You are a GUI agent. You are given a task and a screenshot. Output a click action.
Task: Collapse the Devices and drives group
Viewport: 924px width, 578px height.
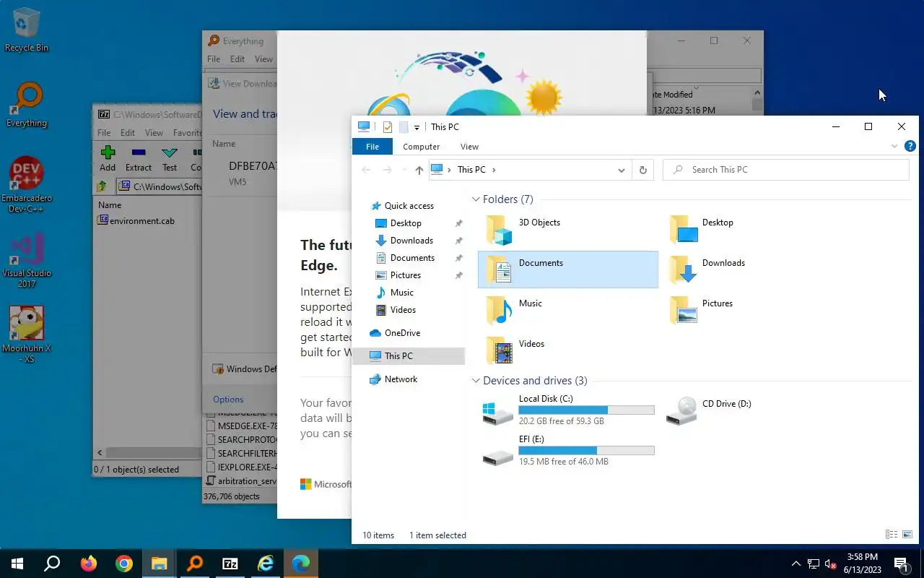(476, 381)
